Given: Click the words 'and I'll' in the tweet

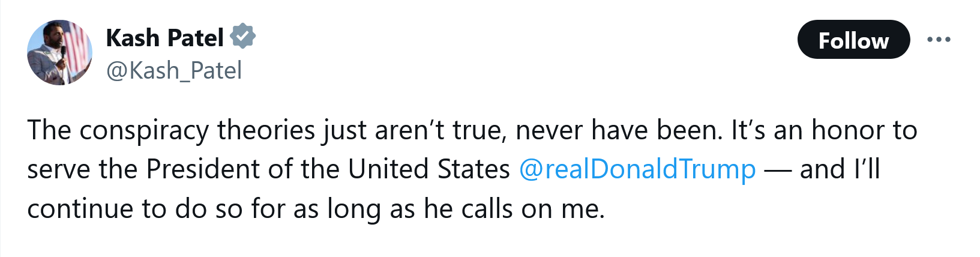Looking at the screenshot, I should coord(840,169).
